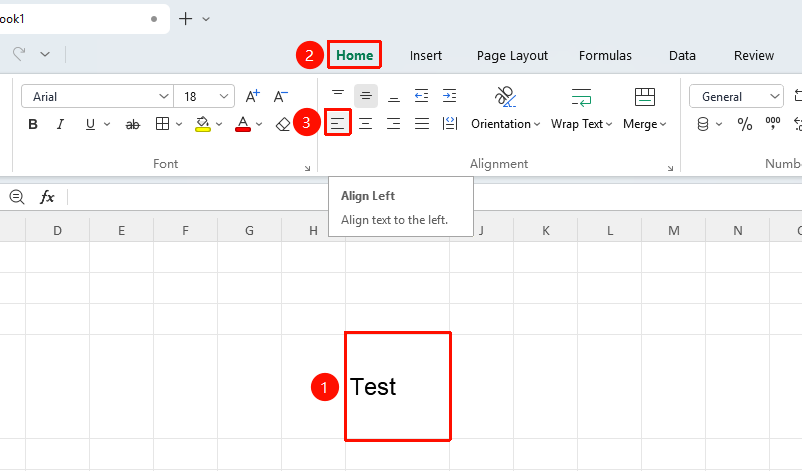The width and height of the screenshot is (802, 471).
Task: Expand the Borders options arrow
Action: point(179,124)
